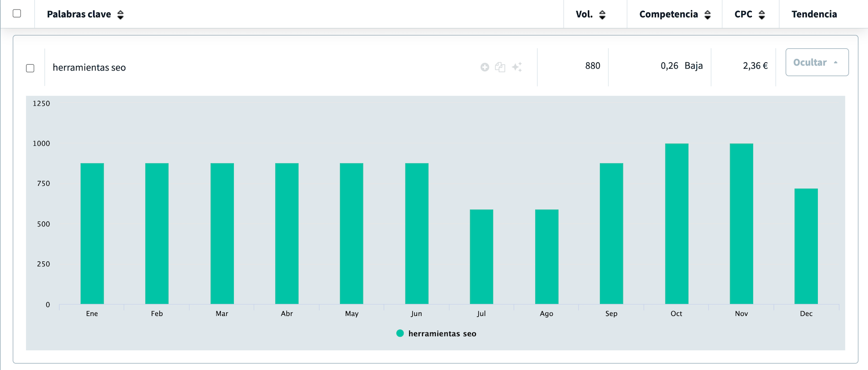Click the Dec bar in the chart
868x370 pixels.
(806, 246)
